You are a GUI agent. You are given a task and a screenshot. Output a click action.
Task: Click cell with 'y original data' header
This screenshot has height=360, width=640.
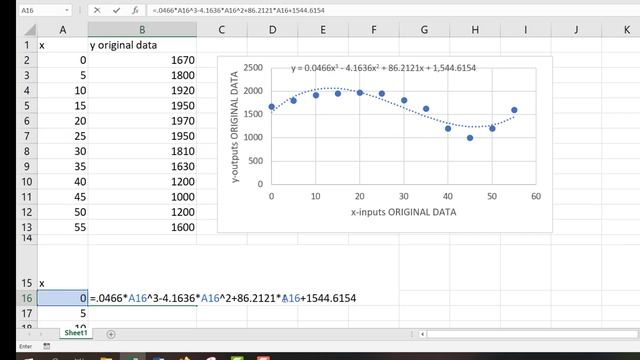(142, 45)
